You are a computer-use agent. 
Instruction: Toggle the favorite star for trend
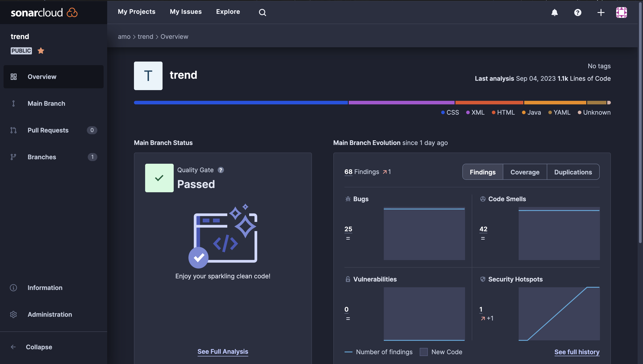41,51
